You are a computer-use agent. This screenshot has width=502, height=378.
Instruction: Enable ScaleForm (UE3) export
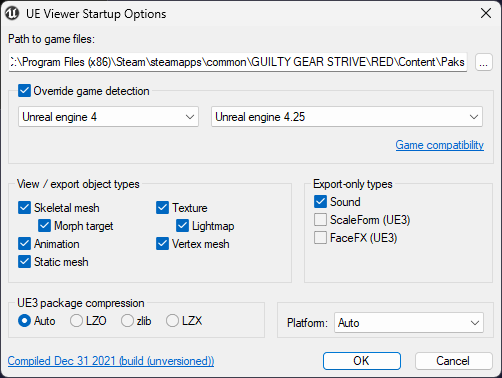point(320,220)
